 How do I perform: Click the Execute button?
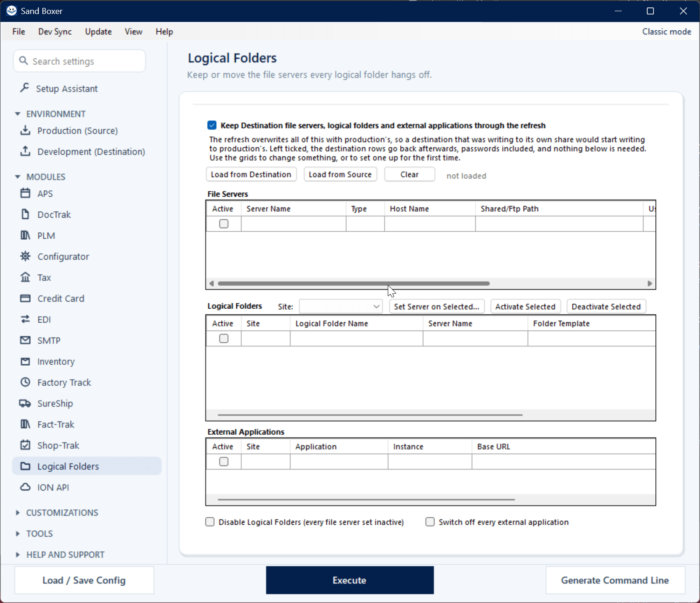pos(350,580)
